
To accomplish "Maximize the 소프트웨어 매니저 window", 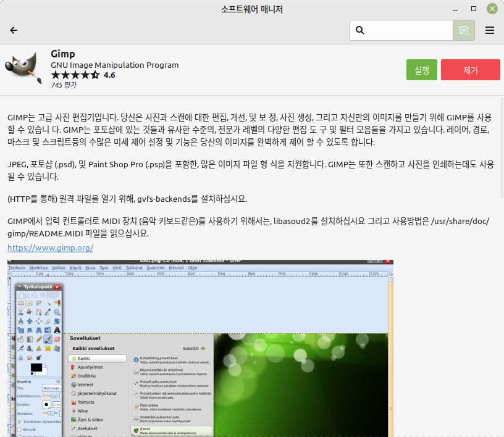I will click(x=474, y=9).
